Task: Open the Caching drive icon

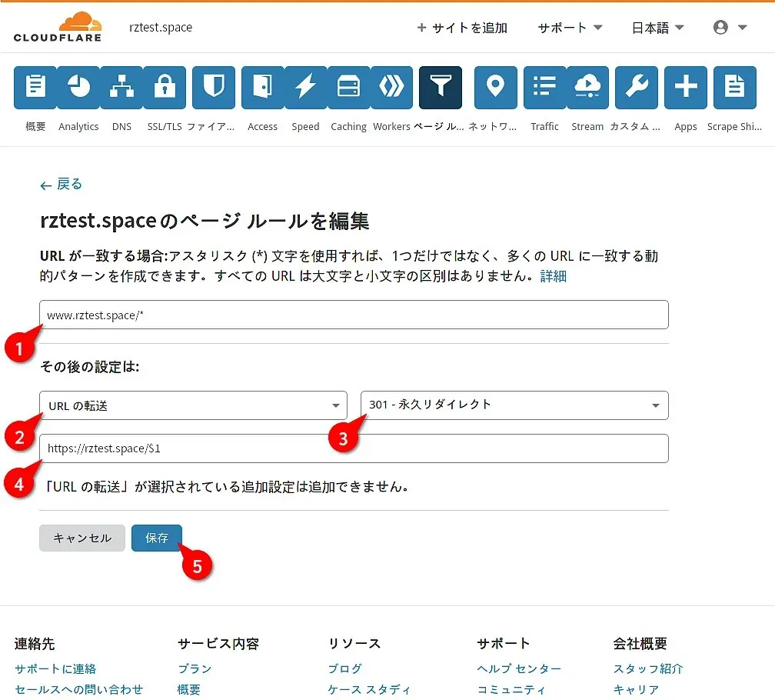Action: [x=348, y=88]
